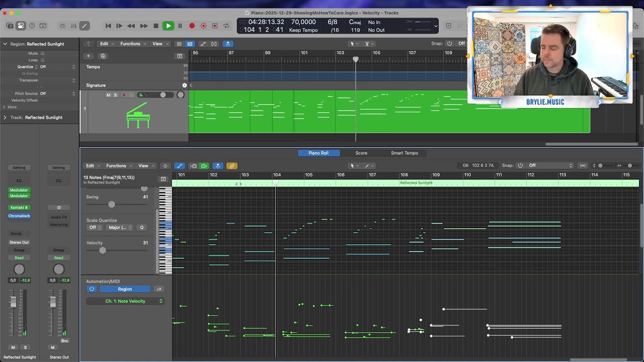This screenshot has width=644, height=362.
Task: Open the Scale Quantize Off dropdown
Action: 95,228
